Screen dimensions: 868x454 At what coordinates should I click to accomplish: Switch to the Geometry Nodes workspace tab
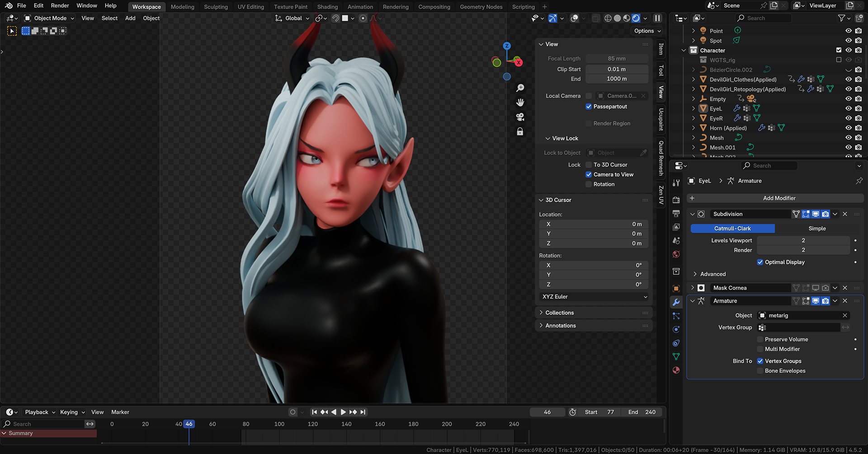481,7
